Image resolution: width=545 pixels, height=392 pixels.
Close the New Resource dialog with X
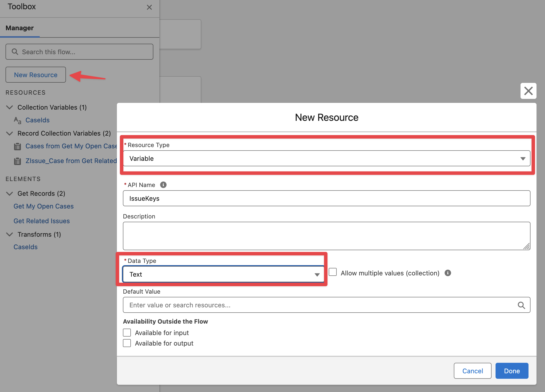point(528,91)
